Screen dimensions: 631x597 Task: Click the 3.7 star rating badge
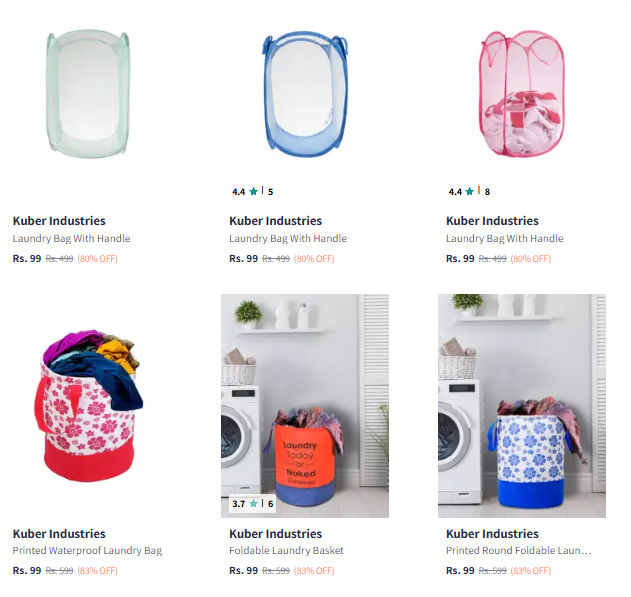(x=253, y=503)
